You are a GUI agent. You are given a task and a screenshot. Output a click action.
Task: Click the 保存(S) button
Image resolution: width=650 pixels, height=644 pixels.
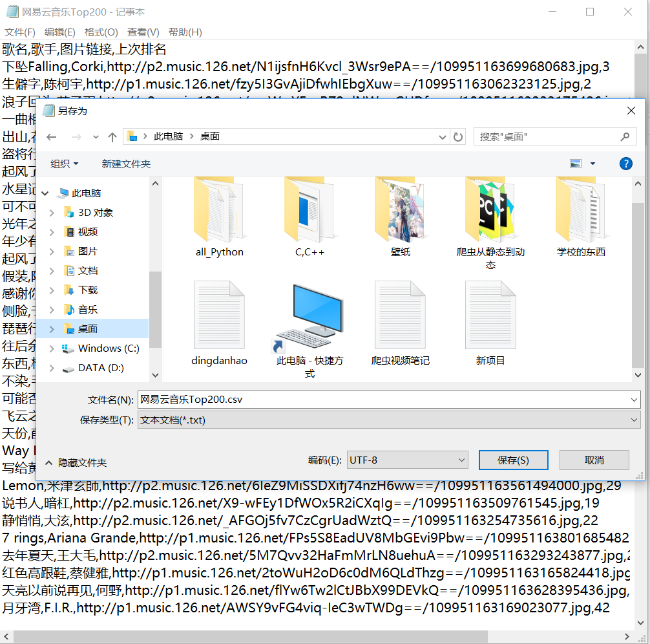(x=513, y=460)
